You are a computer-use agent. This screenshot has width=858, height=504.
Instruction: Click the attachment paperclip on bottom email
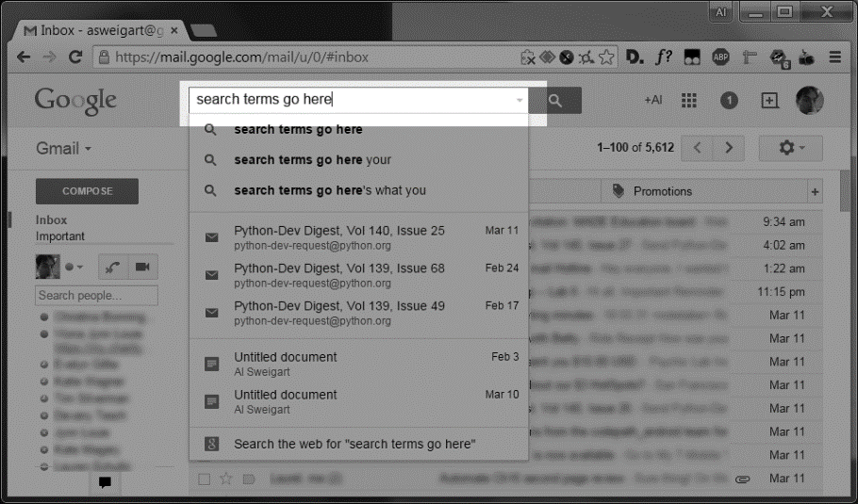click(x=743, y=480)
